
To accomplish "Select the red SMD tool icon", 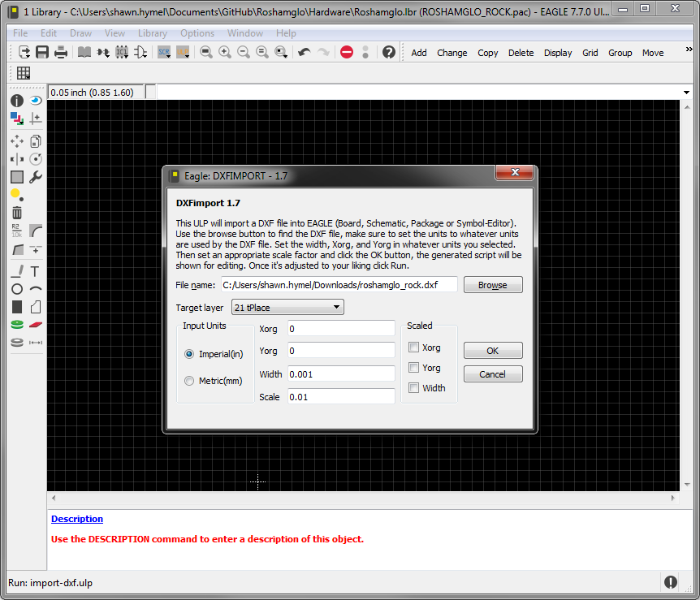I will tap(36, 325).
